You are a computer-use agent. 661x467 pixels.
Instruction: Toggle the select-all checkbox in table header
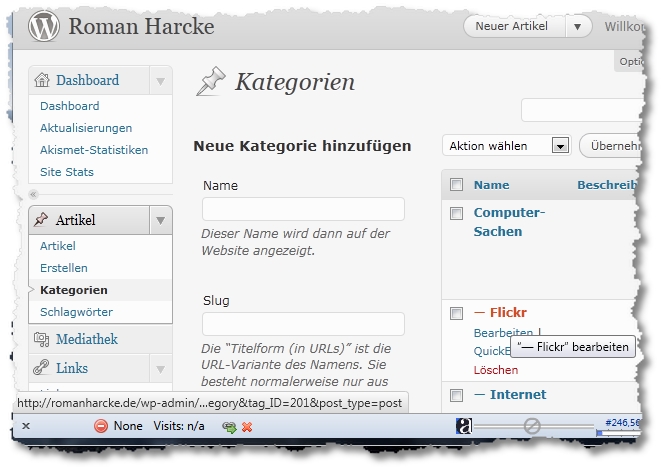[457, 185]
